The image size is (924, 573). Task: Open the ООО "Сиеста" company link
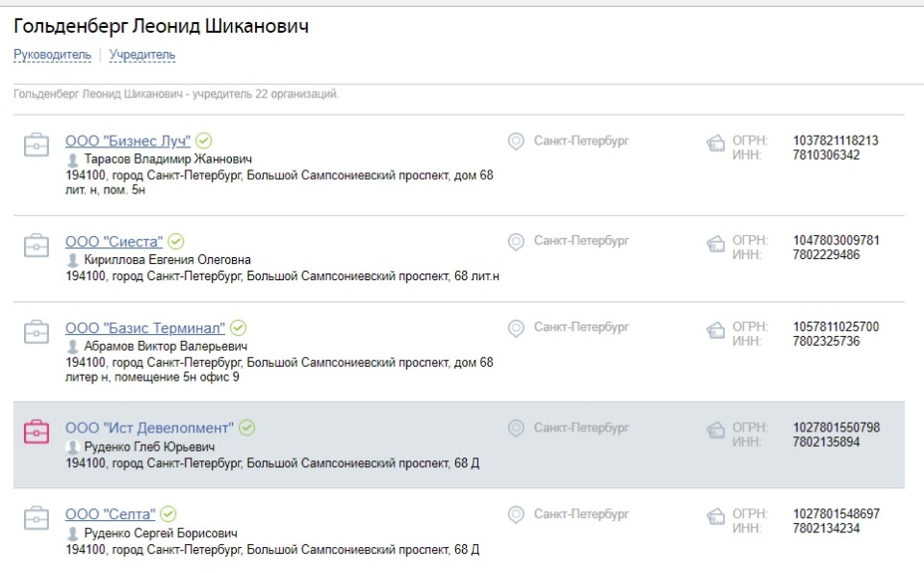[x=114, y=242]
